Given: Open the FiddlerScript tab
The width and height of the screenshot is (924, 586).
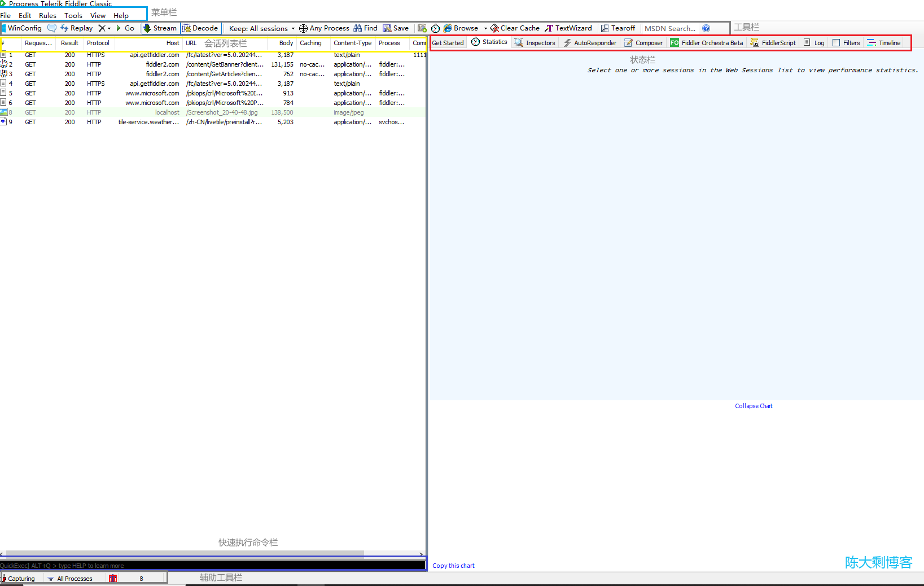Looking at the screenshot, I should (x=773, y=43).
